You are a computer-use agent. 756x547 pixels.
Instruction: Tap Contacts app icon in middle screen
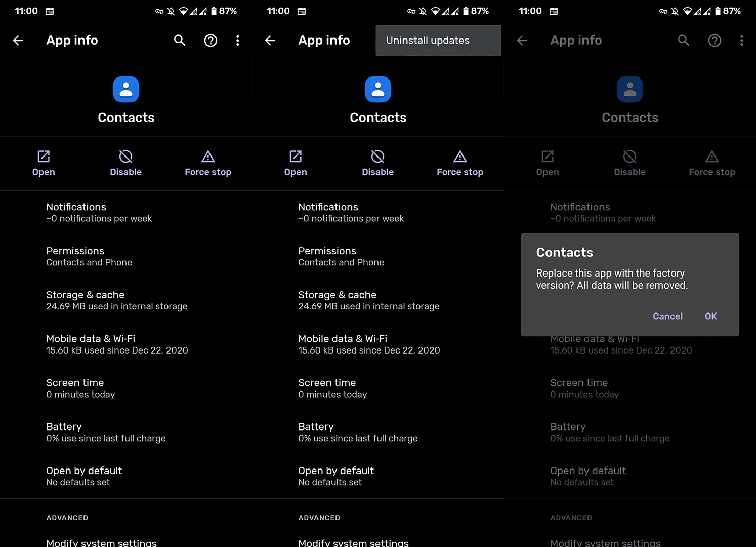(378, 89)
